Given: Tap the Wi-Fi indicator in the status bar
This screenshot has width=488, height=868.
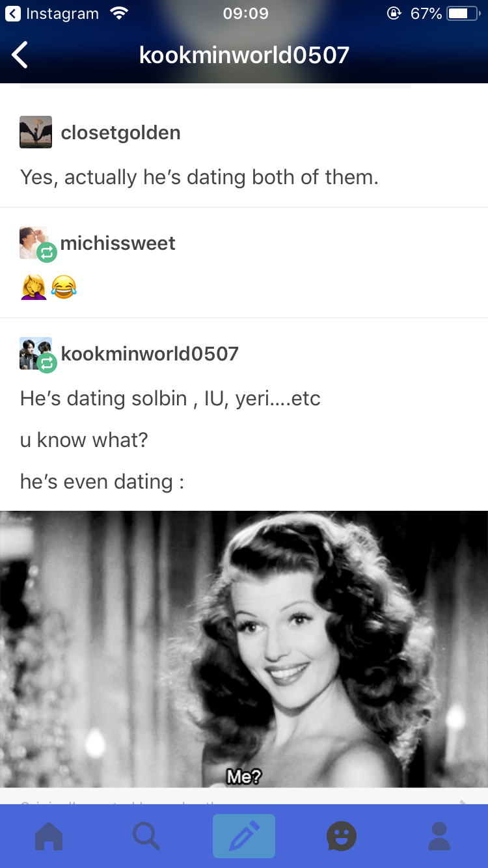Looking at the screenshot, I should click(x=119, y=14).
